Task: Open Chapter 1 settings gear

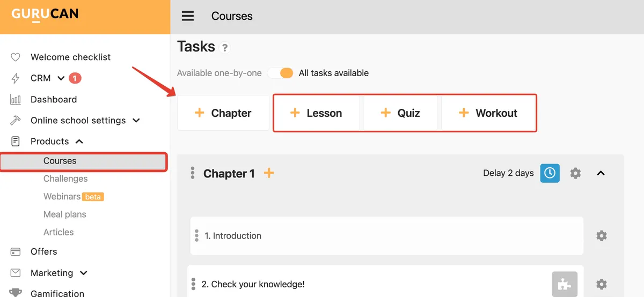Action: click(575, 173)
